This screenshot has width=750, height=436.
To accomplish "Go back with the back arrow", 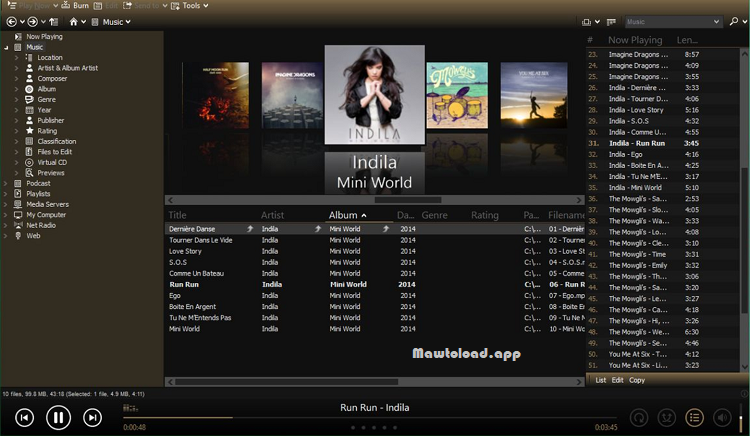I will pos(11,22).
